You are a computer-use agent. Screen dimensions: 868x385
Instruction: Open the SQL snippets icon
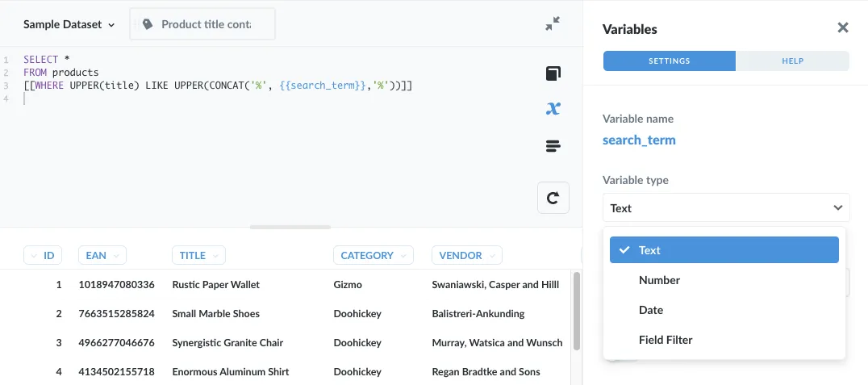pos(553,146)
